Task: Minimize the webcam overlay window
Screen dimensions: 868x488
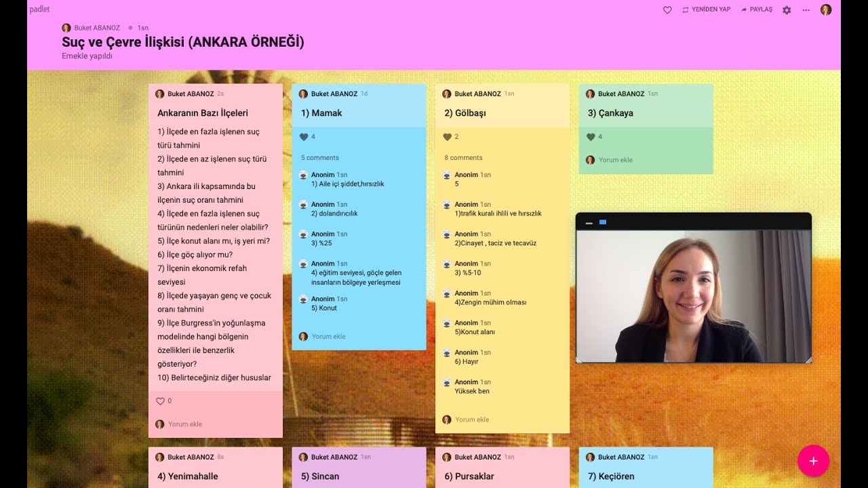Action: (x=589, y=222)
